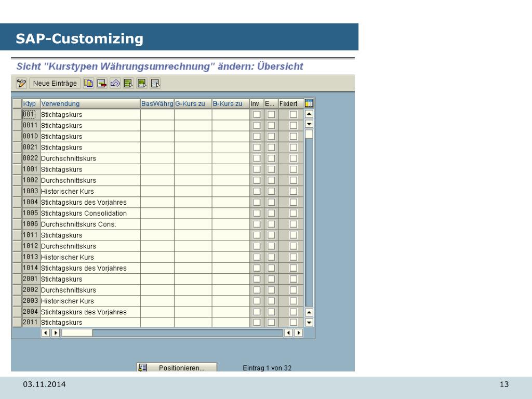This screenshot has height=399, width=532.
Task: Click the right arrow below the Verwendung column
Action: [56, 333]
